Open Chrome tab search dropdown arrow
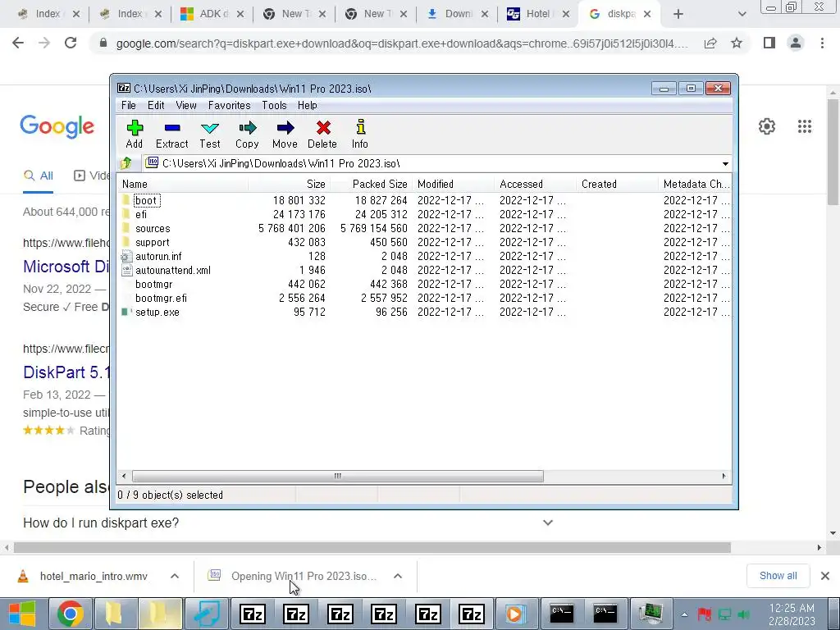840x630 pixels. click(x=742, y=15)
